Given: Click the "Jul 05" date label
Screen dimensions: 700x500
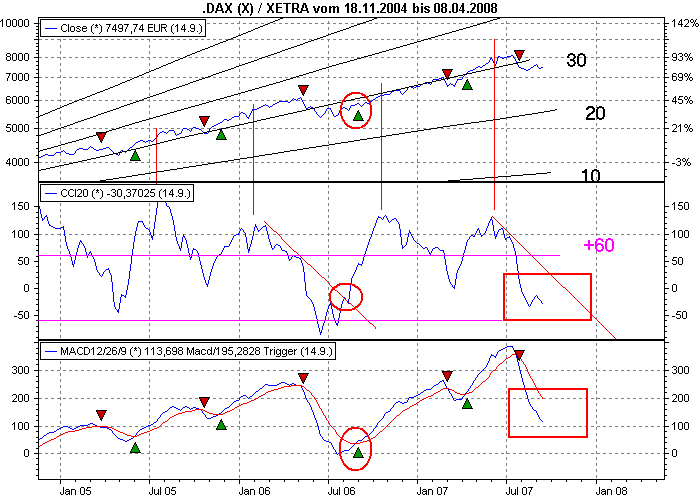Looking at the screenshot, I should (x=162, y=491).
